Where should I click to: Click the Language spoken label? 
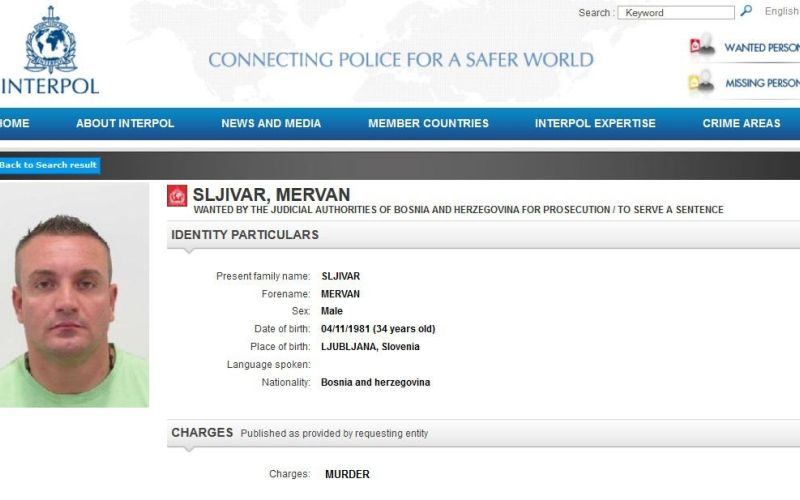click(x=268, y=365)
